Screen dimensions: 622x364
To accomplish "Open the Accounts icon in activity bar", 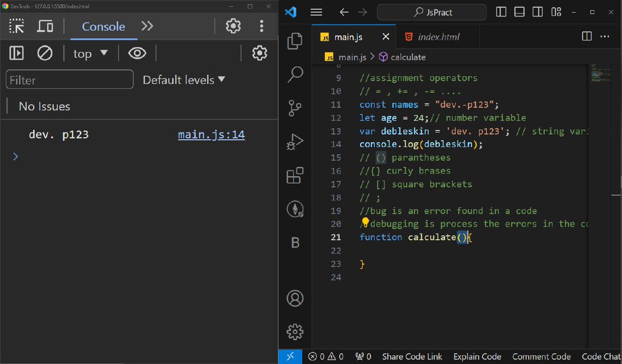I will coord(295,298).
